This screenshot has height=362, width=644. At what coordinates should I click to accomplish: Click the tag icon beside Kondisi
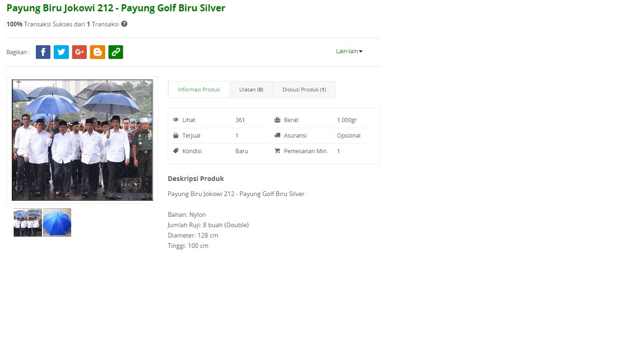(x=176, y=151)
